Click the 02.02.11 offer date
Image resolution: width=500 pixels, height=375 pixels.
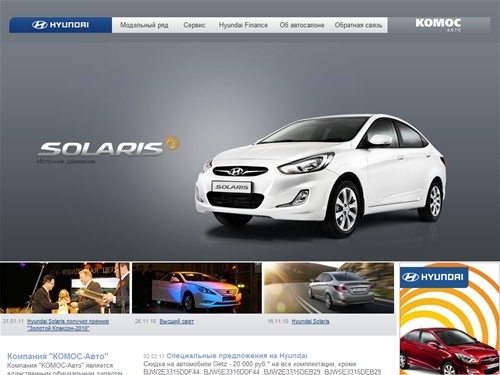pos(154,356)
